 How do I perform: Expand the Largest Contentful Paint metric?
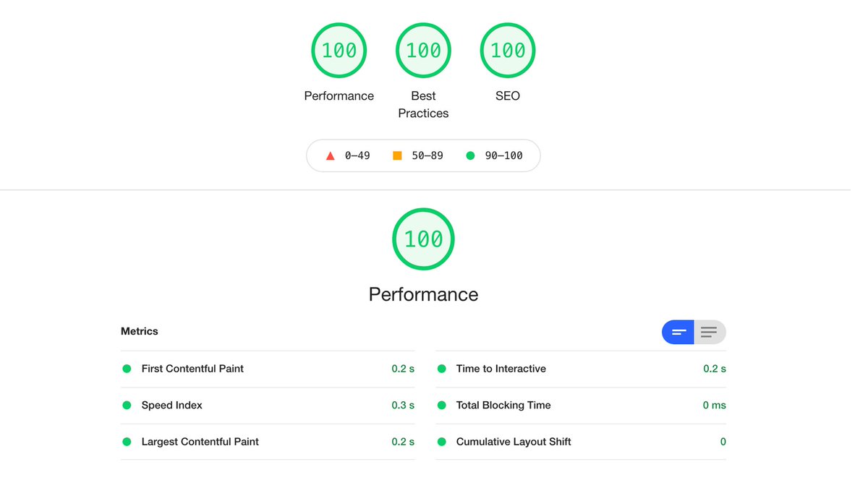tap(268, 442)
